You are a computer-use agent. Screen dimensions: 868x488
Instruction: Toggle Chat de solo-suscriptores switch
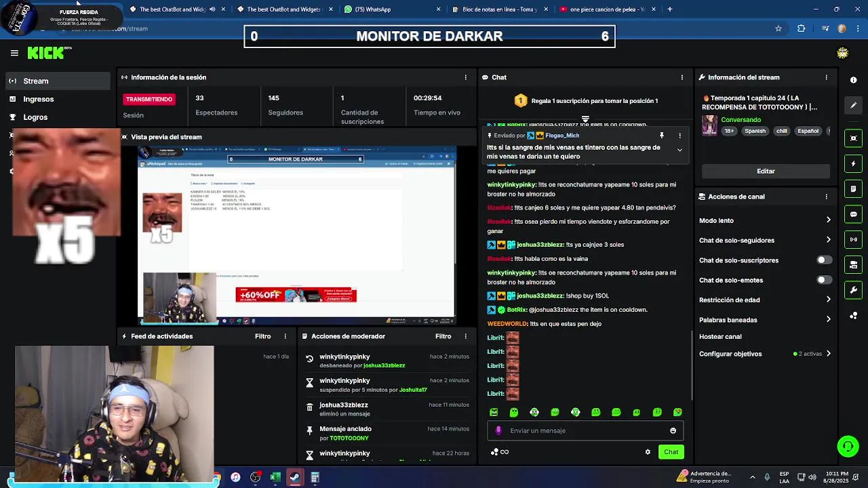click(x=823, y=260)
